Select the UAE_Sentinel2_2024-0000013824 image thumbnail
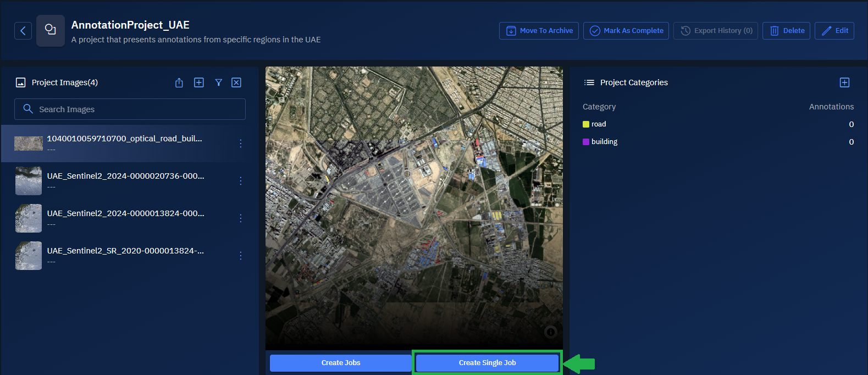The height and width of the screenshot is (375, 868). [x=29, y=218]
